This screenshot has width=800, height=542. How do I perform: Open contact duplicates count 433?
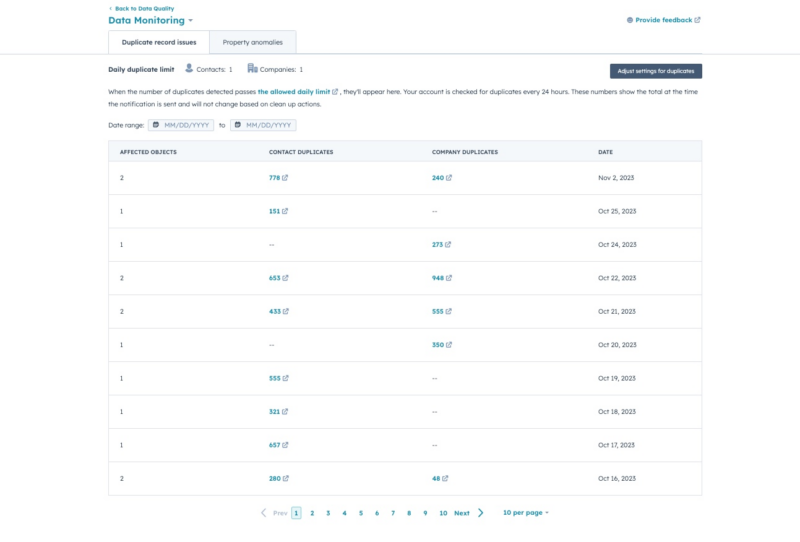tap(275, 311)
